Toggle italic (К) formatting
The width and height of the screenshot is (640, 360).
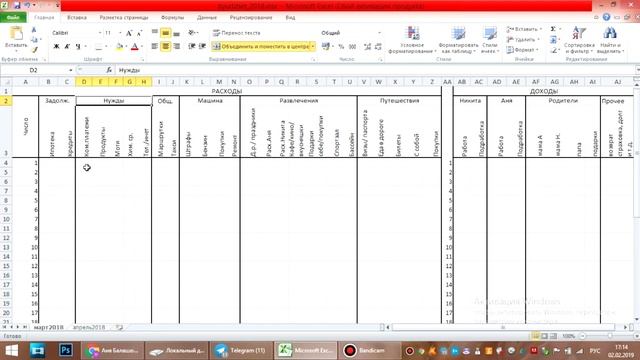coord(67,47)
